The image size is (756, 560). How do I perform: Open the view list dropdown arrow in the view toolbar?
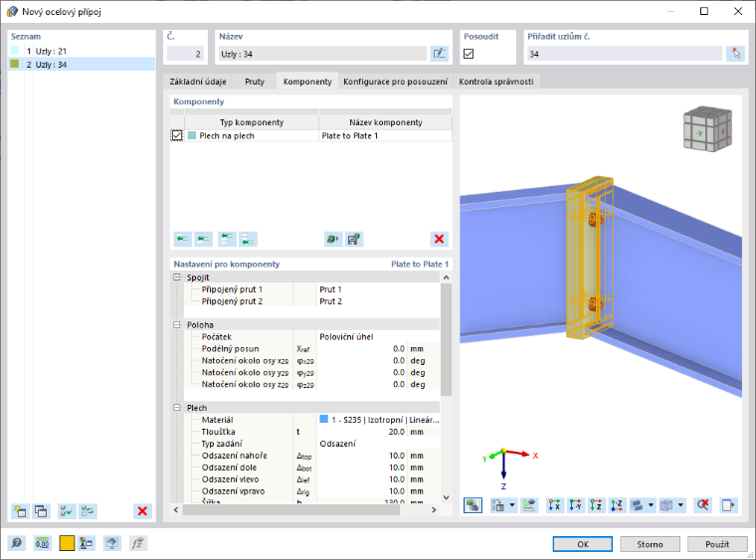512,505
